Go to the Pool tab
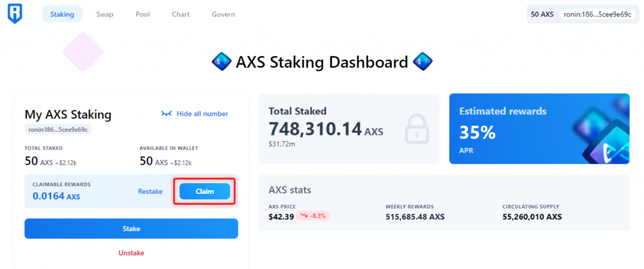The height and width of the screenshot is (269, 644). pyautogui.click(x=143, y=14)
